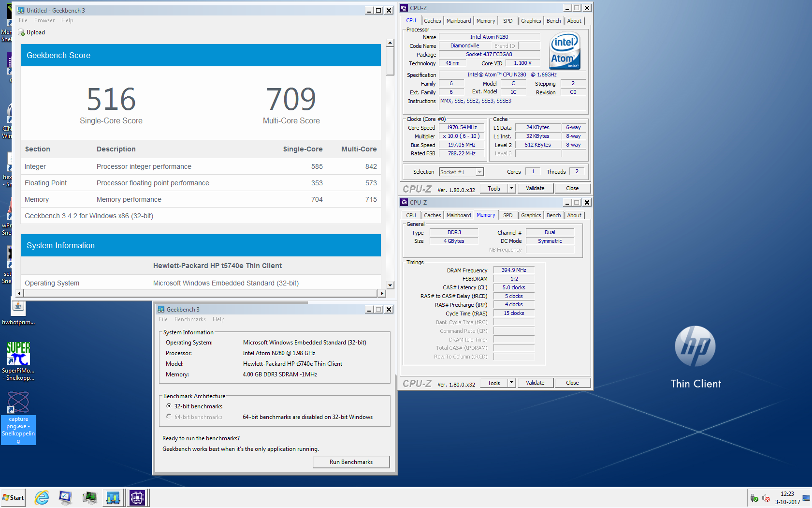Click the Intel Atom N280 Name field

tap(489, 37)
